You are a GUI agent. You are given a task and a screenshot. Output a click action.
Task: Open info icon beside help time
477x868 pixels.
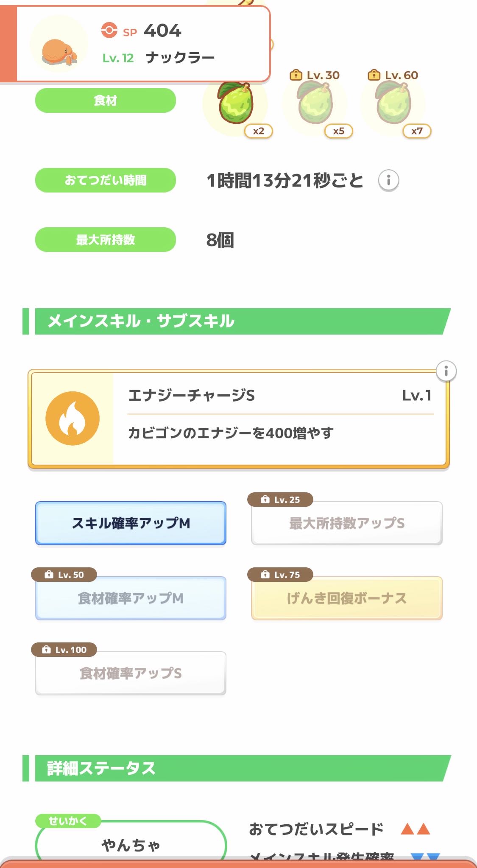coord(388,180)
